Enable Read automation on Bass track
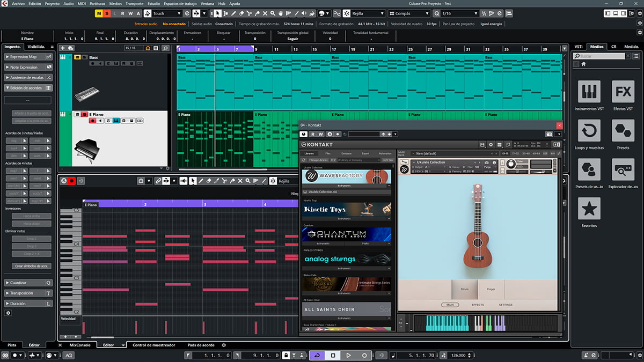644x362 pixels. [124, 63]
